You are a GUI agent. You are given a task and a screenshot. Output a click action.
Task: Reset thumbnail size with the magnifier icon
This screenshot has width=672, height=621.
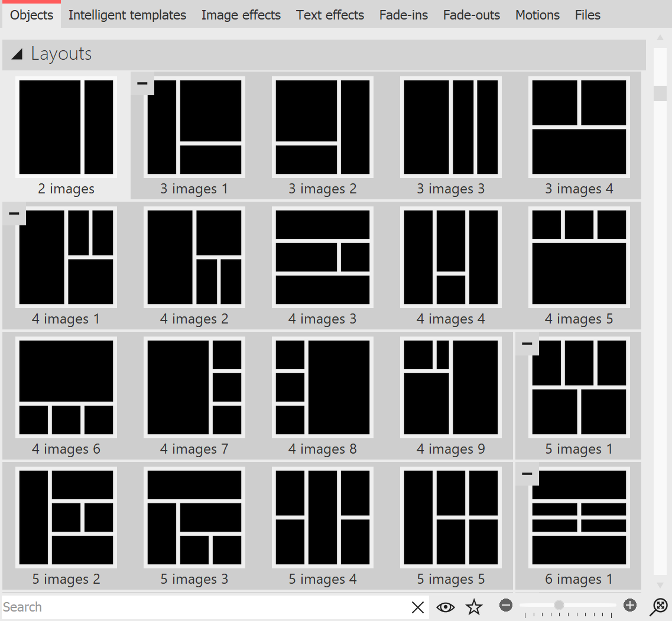pyautogui.click(x=658, y=607)
